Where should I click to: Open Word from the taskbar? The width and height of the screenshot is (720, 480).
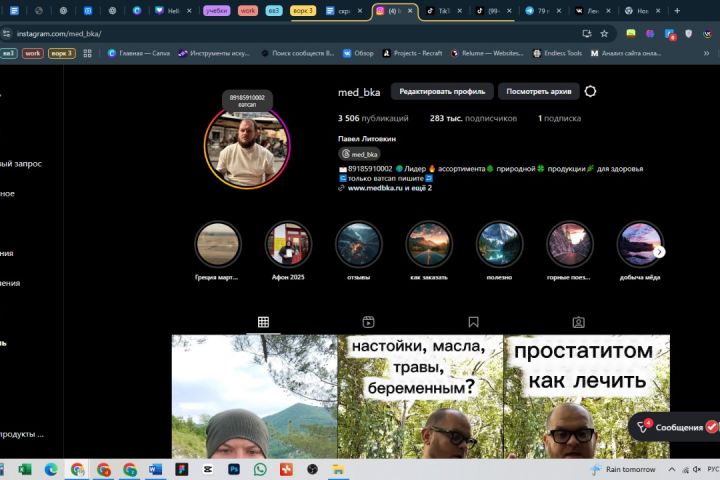(x=156, y=469)
